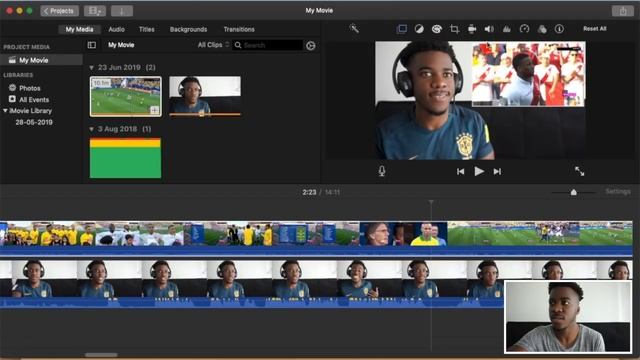Viewport: 640px width, 360px height.
Task: Open the color balance tool
Action: click(x=419, y=29)
